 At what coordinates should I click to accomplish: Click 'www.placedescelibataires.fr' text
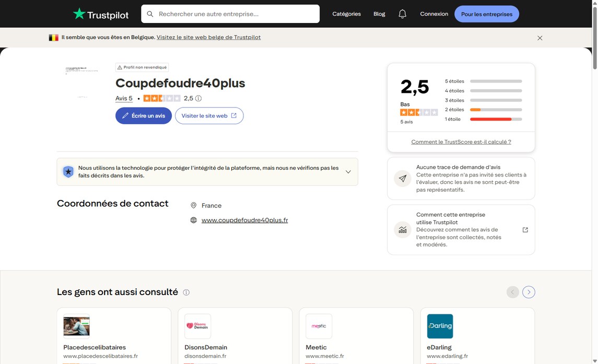click(x=101, y=356)
